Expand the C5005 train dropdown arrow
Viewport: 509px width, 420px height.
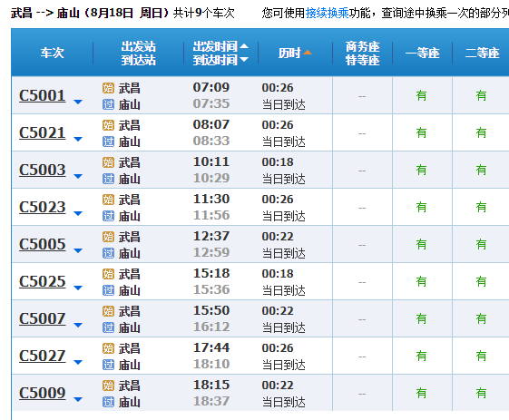click(78, 251)
